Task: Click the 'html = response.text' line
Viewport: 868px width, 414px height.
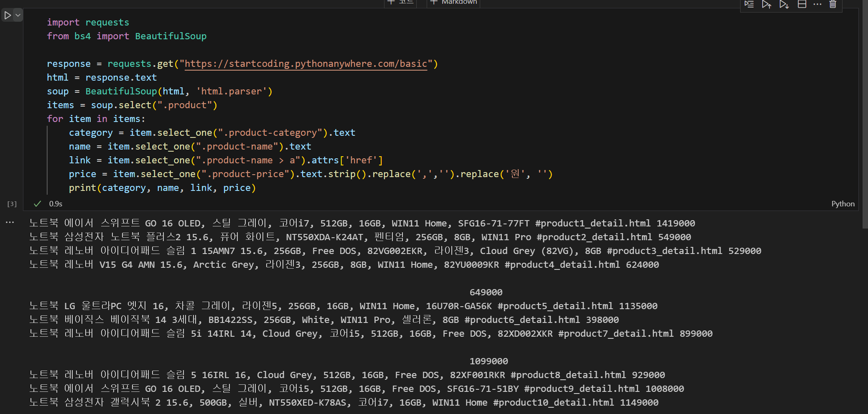Action: [x=102, y=78]
